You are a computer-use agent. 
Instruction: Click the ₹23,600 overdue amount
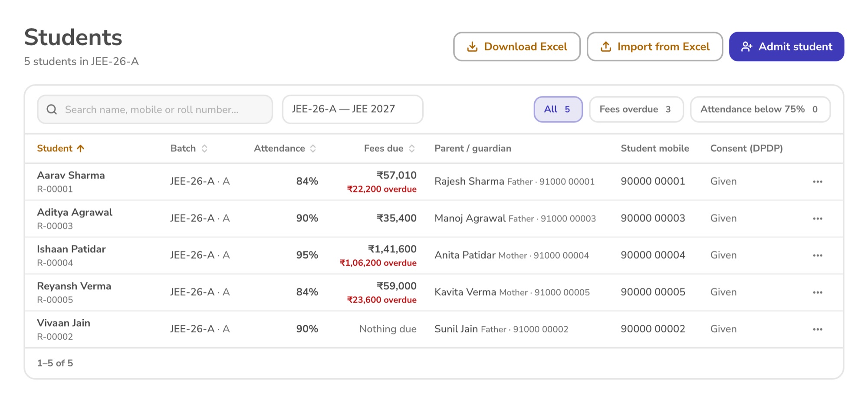click(381, 300)
